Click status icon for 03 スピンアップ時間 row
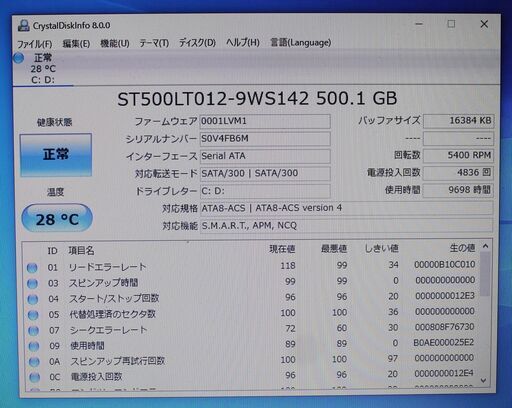Image resolution: width=512 pixels, height=408 pixels. [x=32, y=283]
